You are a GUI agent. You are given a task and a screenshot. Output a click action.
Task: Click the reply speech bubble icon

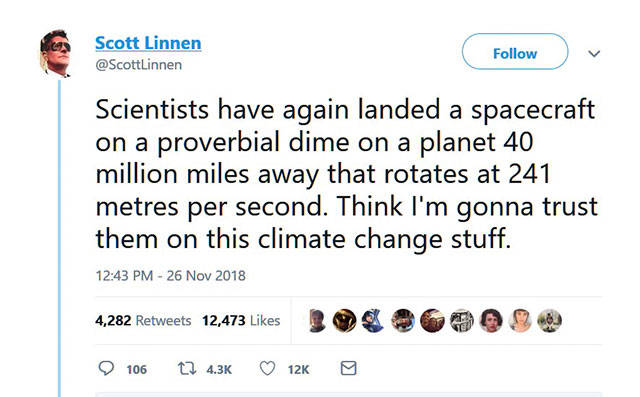106,368
